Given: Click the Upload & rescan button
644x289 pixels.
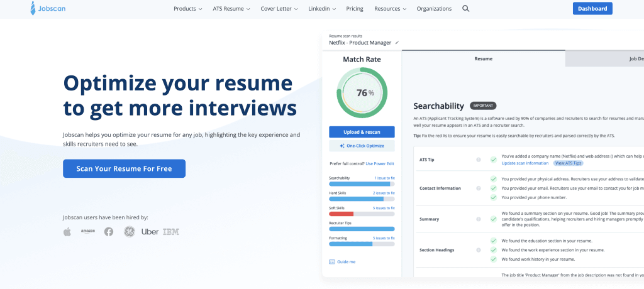Looking at the screenshot, I should [362, 132].
